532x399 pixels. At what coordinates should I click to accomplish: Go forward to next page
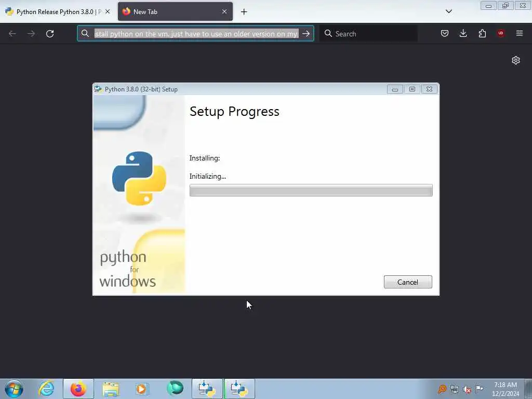(31, 34)
